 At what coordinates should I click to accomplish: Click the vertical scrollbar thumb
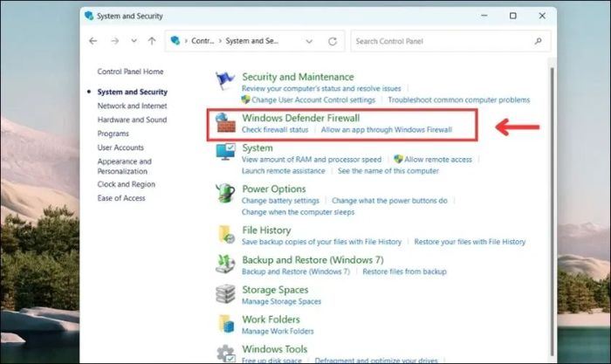pyautogui.click(x=552, y=211)
